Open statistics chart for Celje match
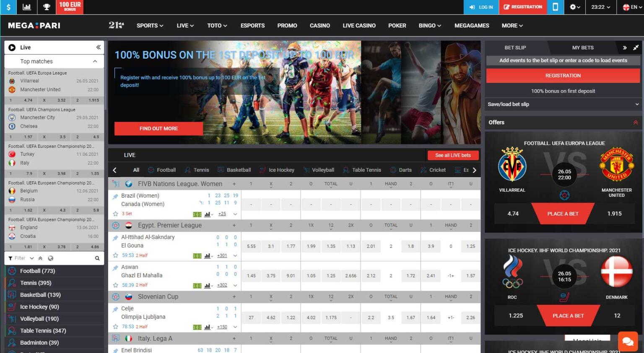 click(x=208, y=327)
